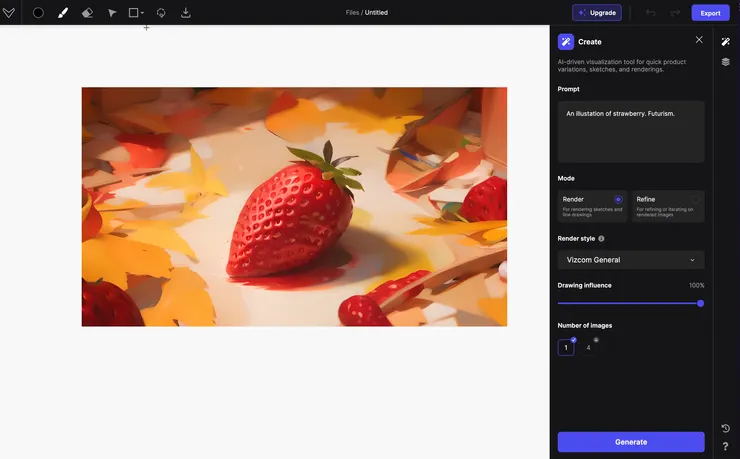This screenshot has height=459, width=740.
Task: Open the Vizcom General render style dropdown
Action: tap(630, 260)
